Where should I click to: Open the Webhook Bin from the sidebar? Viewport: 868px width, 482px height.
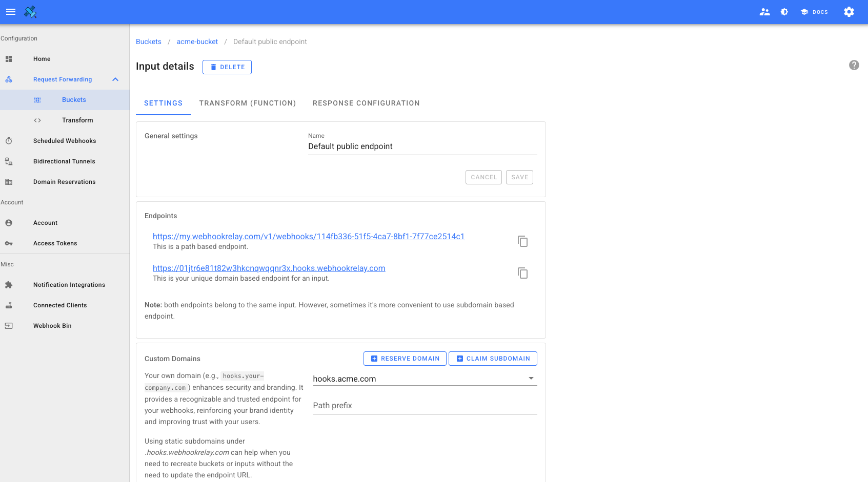point(52,326)
